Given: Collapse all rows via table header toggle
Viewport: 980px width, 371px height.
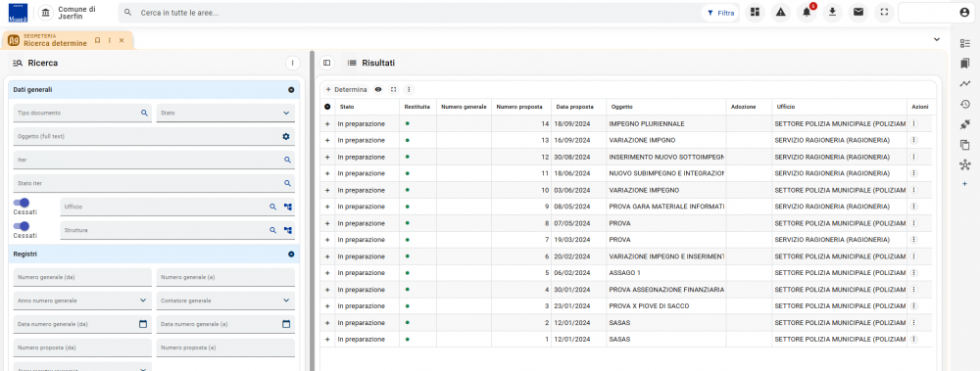Looking at the screenshot, I should pos(327,107).
